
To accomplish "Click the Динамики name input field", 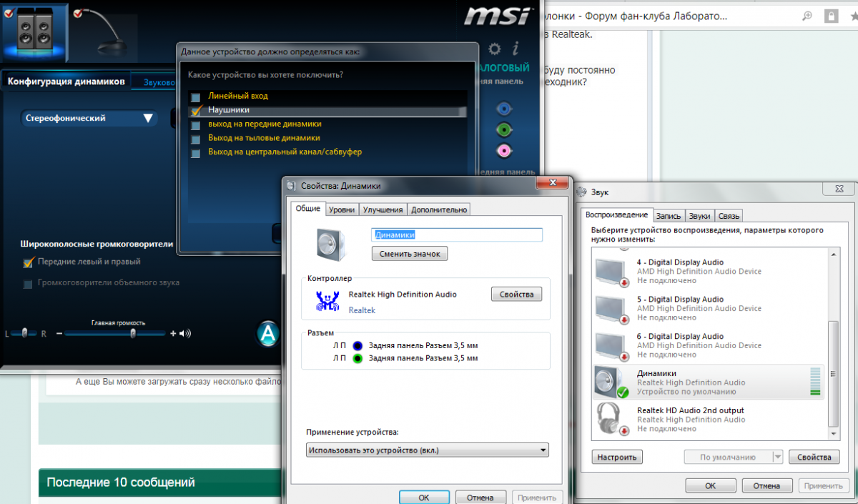I will [x=456, y=234].
